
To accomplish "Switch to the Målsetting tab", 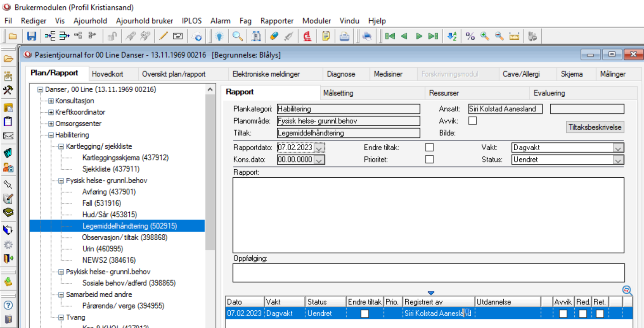I will point(338,93).
